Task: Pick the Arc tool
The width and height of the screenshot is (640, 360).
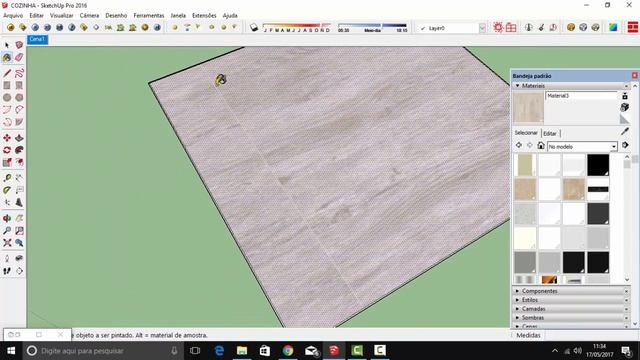Action: coord(7,109)
